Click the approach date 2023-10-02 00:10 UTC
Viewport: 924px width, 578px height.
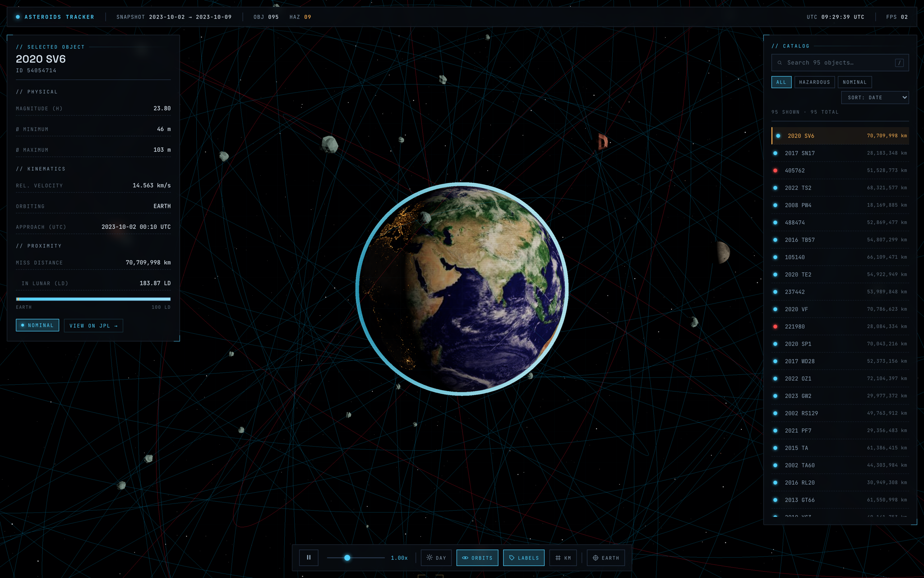click(136, 227)
